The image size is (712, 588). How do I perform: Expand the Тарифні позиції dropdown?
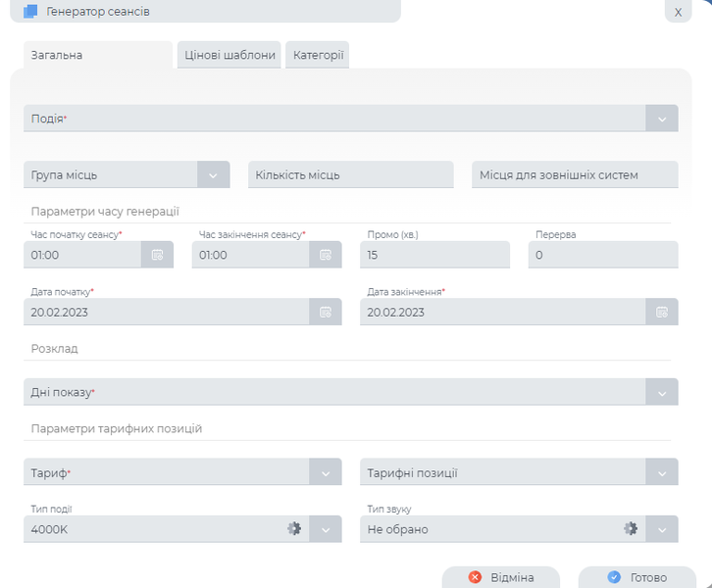point(662,472)
